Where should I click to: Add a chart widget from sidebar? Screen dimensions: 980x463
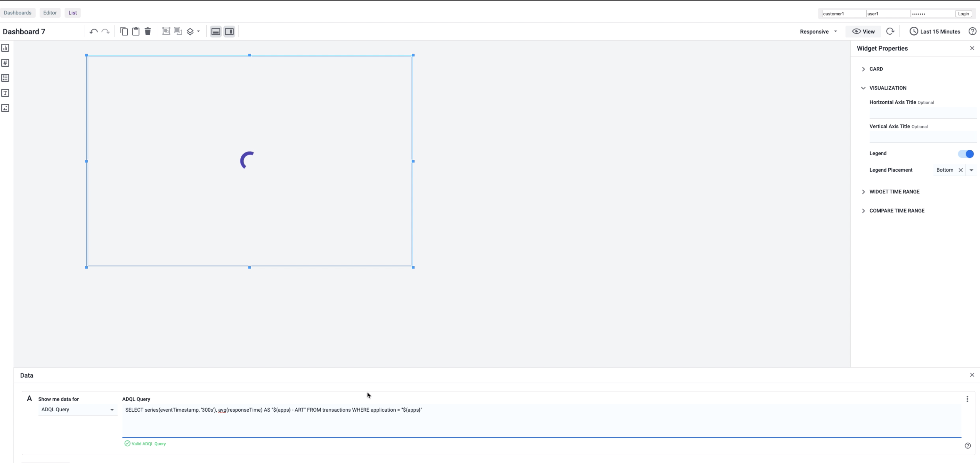(5, 48)
